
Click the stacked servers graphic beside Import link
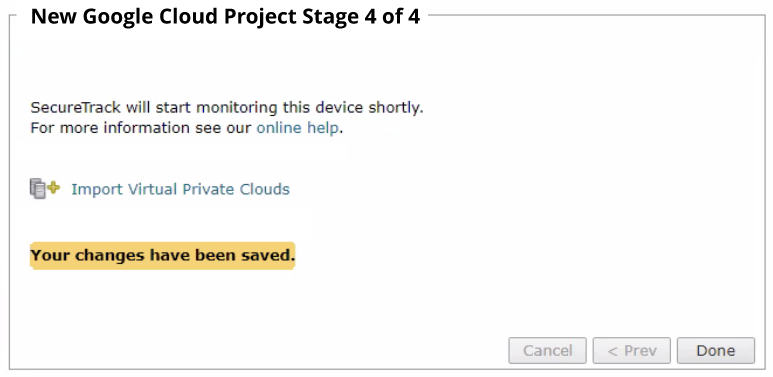[38, 189]
